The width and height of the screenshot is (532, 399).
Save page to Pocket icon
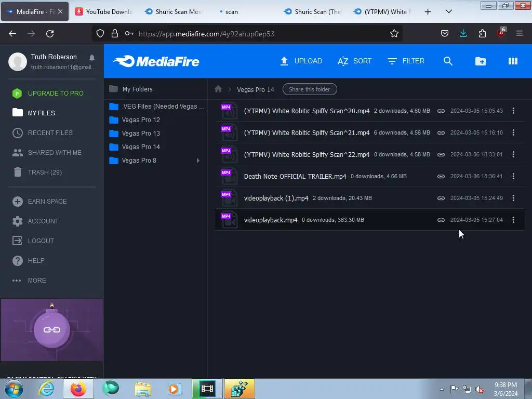click(x=445, y=33)
